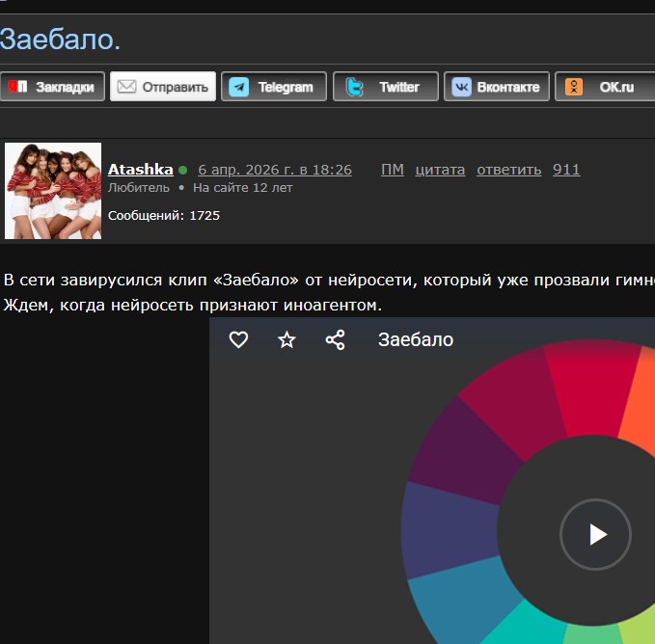Click the red segment of the color wheel
This screenshot has height=644, width=655.
click(x=591, y=389)
